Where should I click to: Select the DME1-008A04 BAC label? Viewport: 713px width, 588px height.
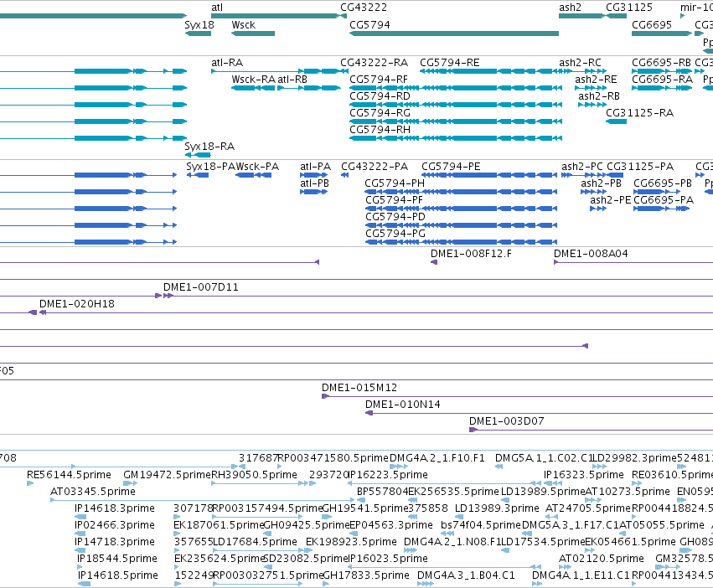coord(591,253)
